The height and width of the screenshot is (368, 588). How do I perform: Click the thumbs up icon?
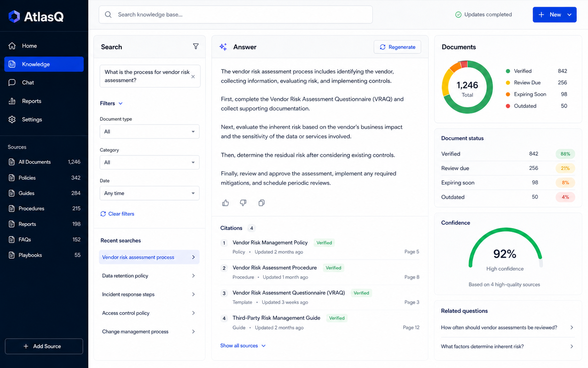click(x=225, y=203)
